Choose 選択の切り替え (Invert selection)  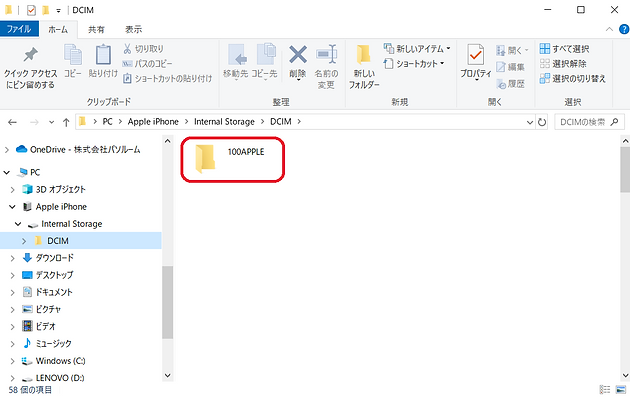pyautogui.click(x=572, y=78)
